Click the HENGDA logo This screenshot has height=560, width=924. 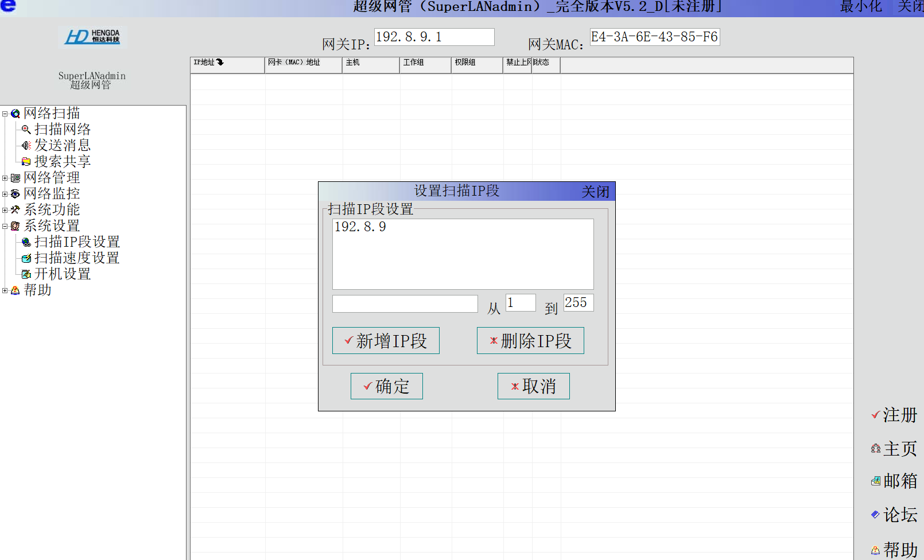92,37
